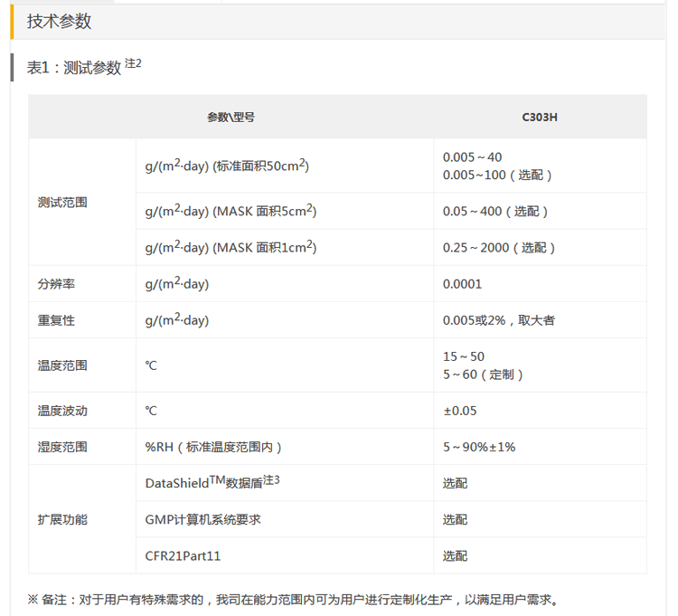
Task: Select the C303H column header
Action: coord(540,117)
